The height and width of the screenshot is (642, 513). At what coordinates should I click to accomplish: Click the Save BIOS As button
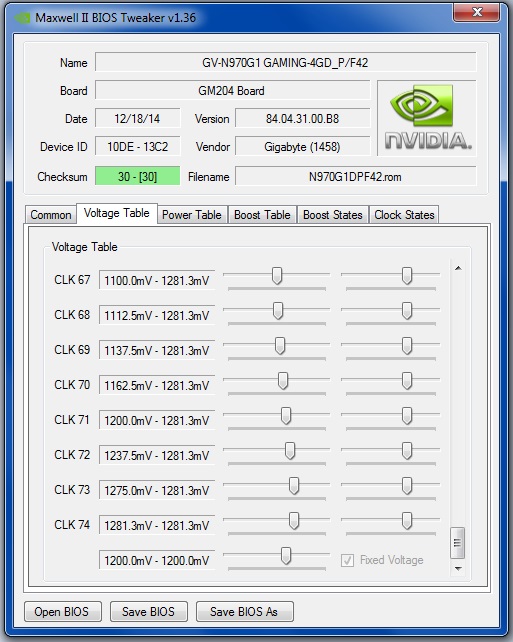point(244,612)
